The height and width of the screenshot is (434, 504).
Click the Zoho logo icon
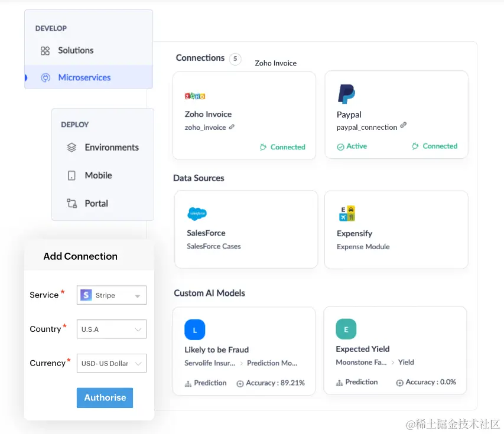click(x=195, y=96)
